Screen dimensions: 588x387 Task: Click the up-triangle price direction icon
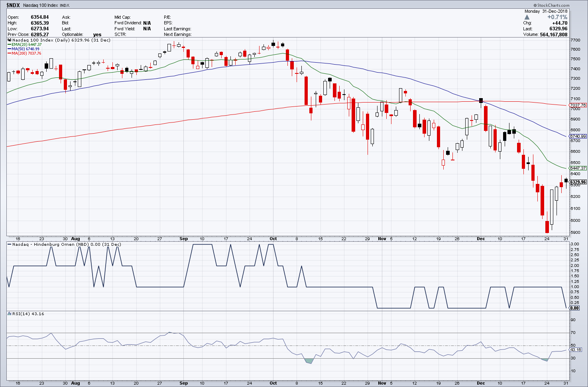click(x=527, y=17)
